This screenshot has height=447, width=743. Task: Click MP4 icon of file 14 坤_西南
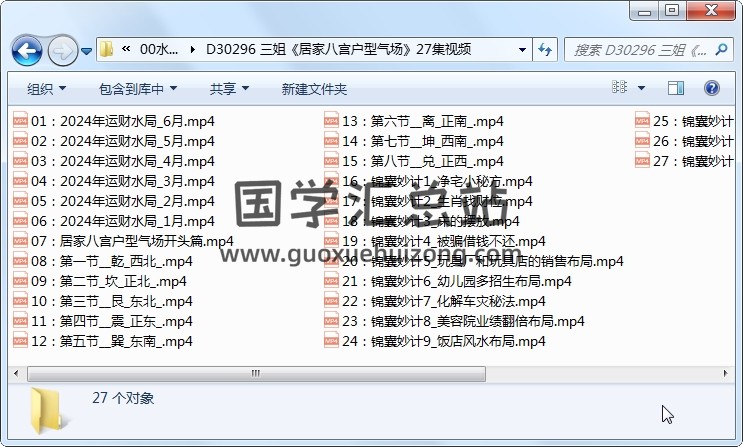click(331, 141)
